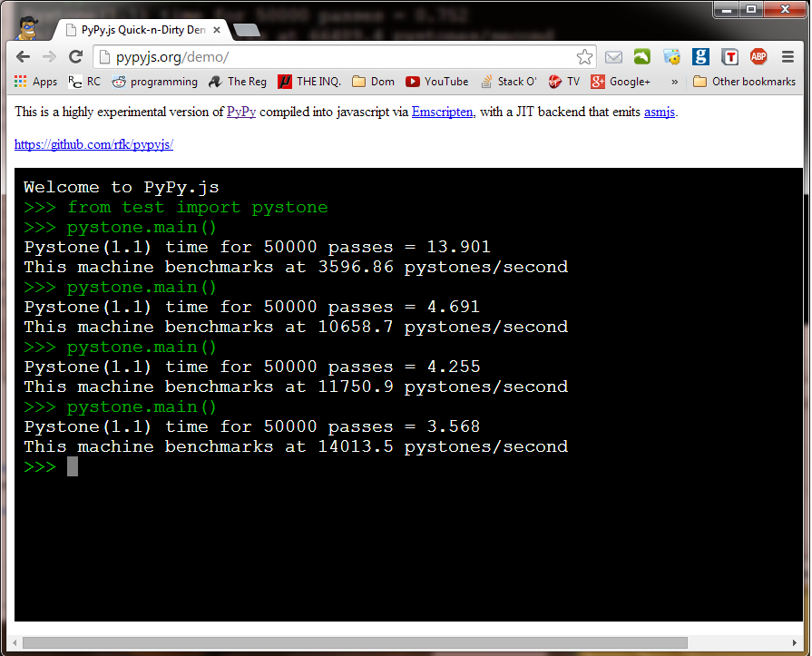Click the forward navigation arrow
The height and width of the screenshot is (656, 812).
(x=49, y=57)
